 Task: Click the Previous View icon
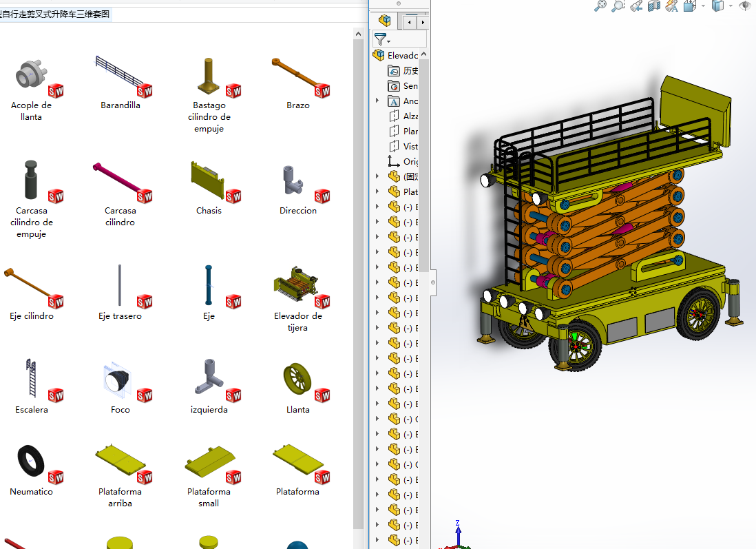(x=636, y=6)
